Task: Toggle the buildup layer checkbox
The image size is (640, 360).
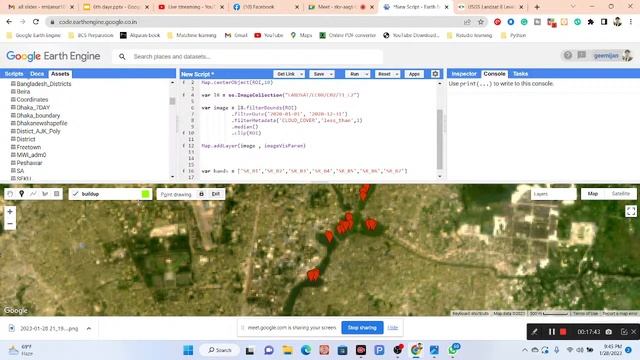Action: [x=76, y=194]
